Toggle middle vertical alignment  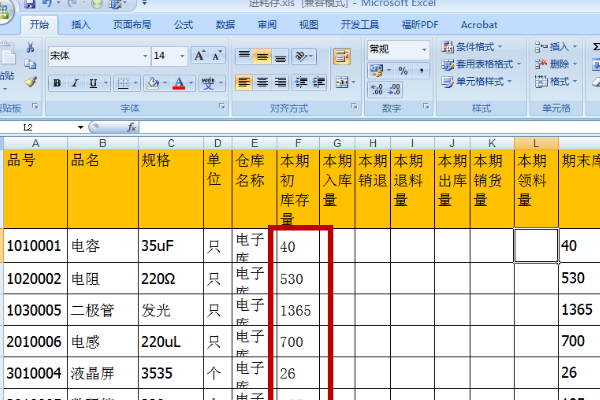point(262,57)
